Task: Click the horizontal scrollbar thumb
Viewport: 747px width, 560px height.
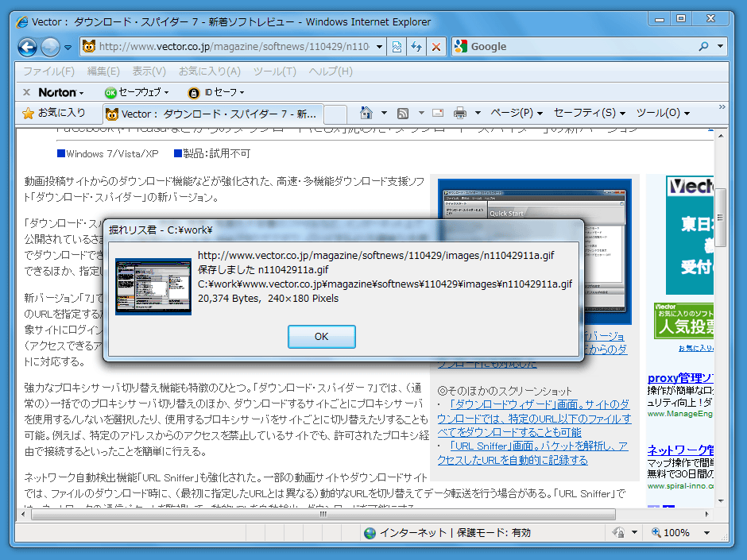Action: pyautogui.click(x=323, y=514)
